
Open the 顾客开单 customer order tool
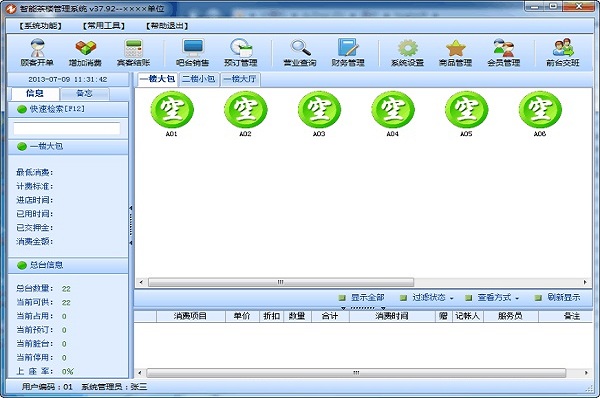(37, 52)
